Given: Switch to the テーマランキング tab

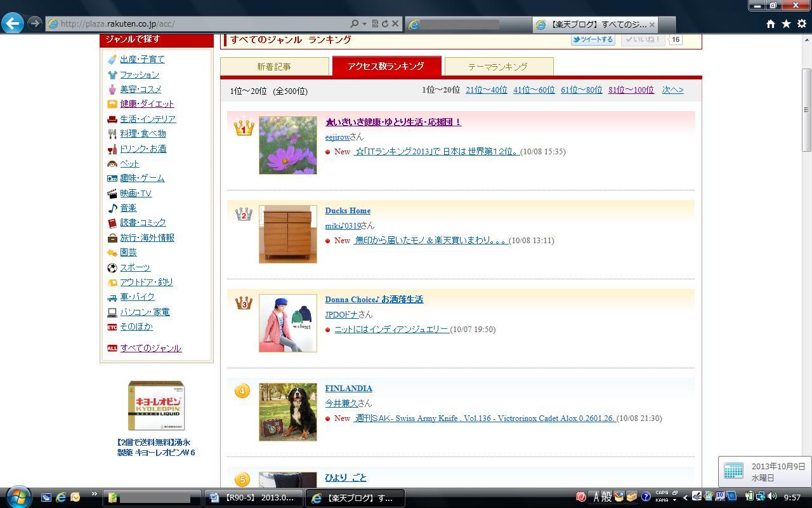Looking at the screenshot, I should pos(498,67).
